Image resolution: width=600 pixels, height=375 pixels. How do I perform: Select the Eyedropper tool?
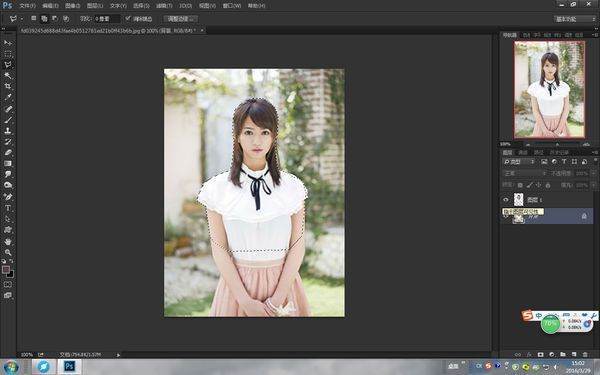8,98
